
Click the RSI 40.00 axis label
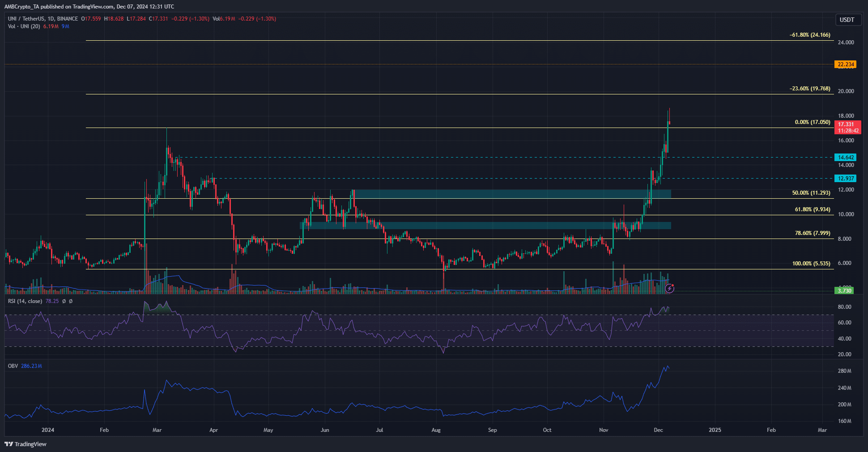(844, 339)
